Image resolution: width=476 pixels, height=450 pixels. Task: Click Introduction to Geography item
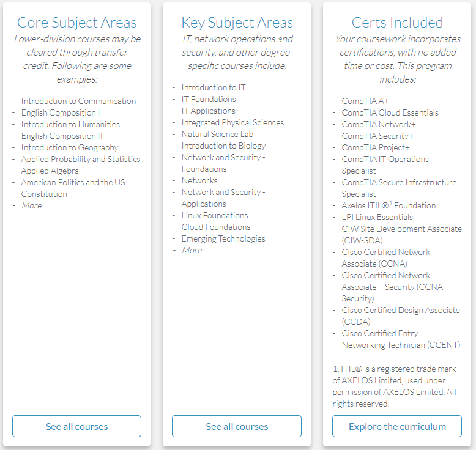click(70, 147)
